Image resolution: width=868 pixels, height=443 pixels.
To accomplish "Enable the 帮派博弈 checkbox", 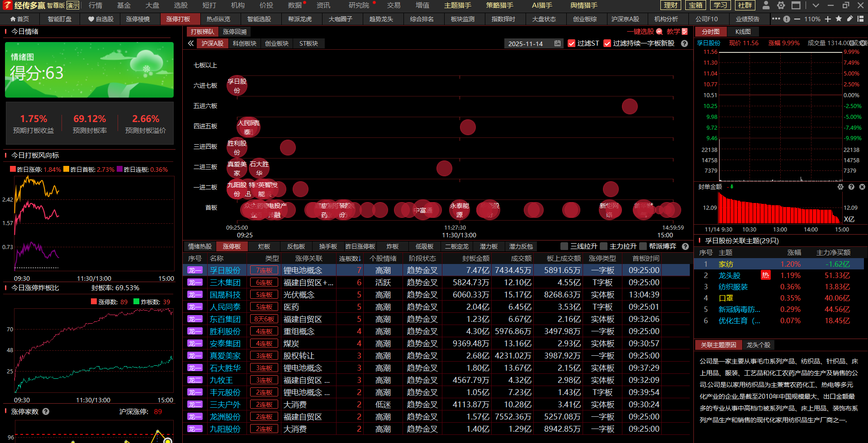I will tap(643, 246).
